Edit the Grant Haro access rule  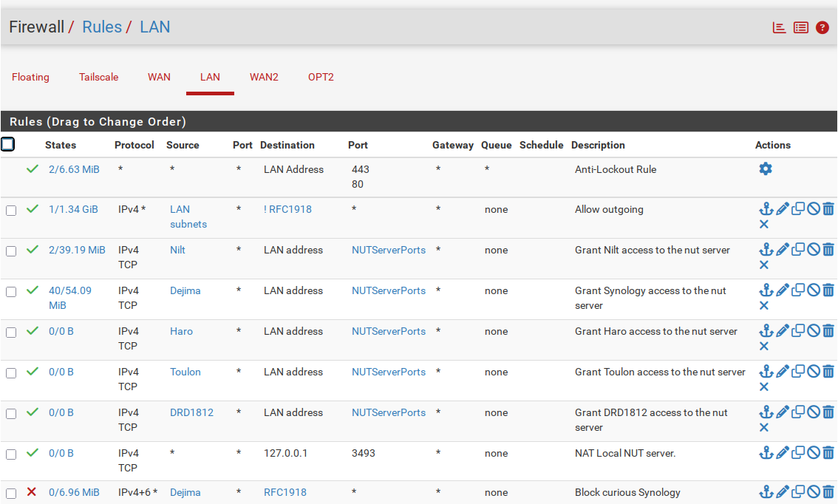click(783, 331)
